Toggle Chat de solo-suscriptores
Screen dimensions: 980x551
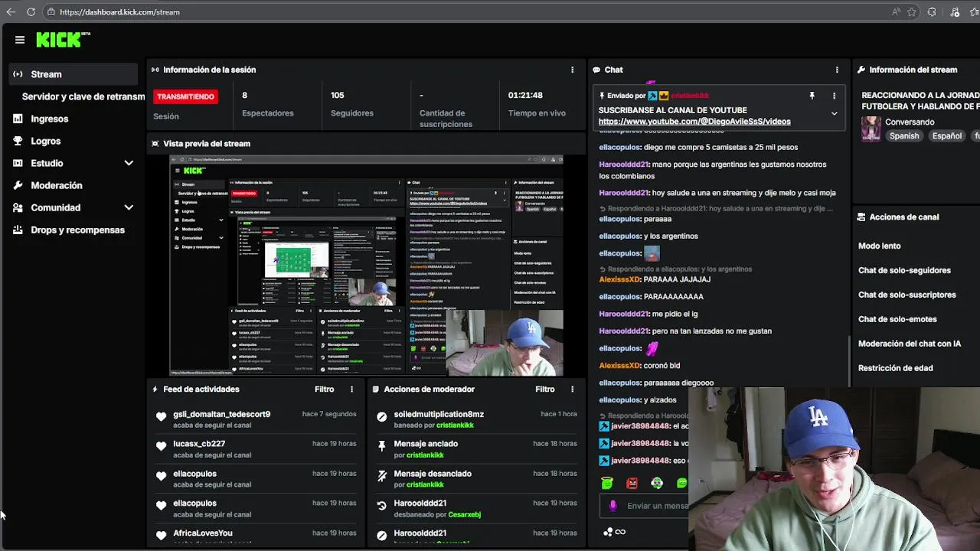[x=906, y=295]
